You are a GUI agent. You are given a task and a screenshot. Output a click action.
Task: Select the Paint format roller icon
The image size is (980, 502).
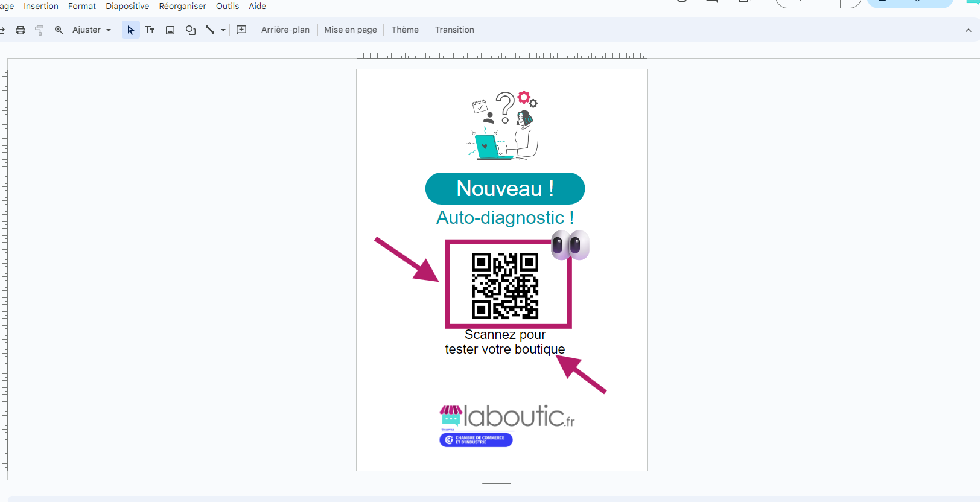39,30
